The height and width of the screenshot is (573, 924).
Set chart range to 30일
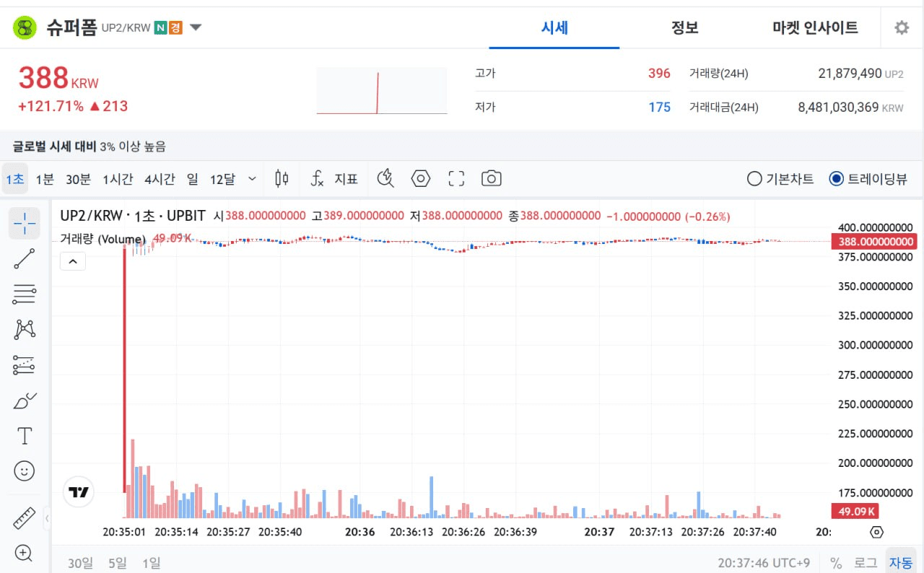80,563
